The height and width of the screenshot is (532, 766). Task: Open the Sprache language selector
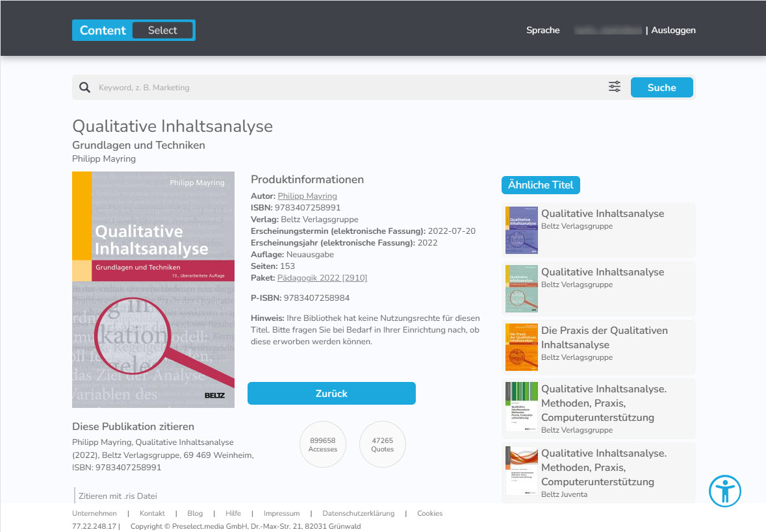(543, 30)
